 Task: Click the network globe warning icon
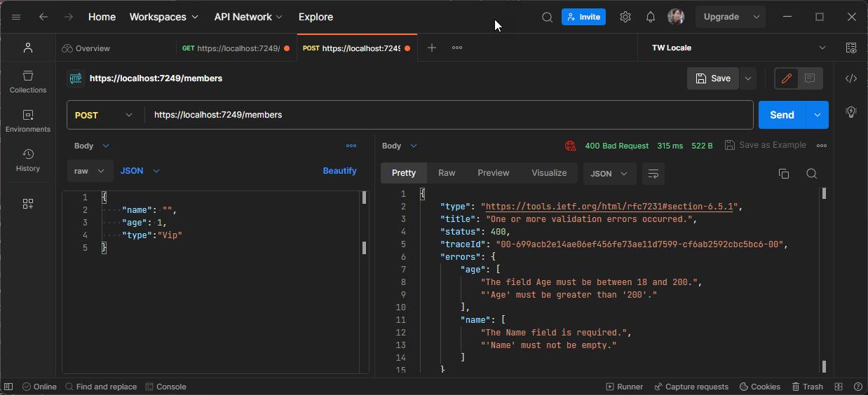[571, 146]
